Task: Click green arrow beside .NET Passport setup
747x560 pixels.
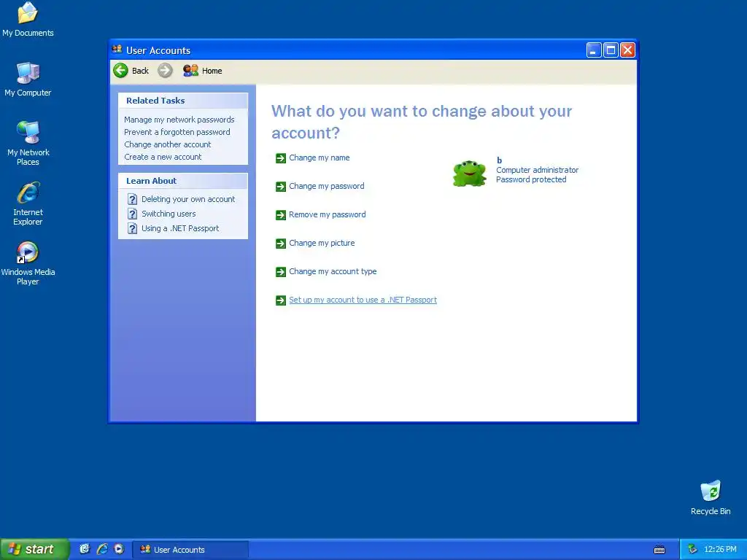Action: tap(281, 300)
